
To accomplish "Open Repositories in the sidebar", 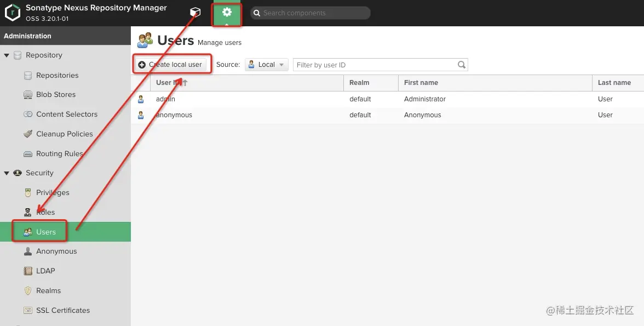I will [57, 75].
